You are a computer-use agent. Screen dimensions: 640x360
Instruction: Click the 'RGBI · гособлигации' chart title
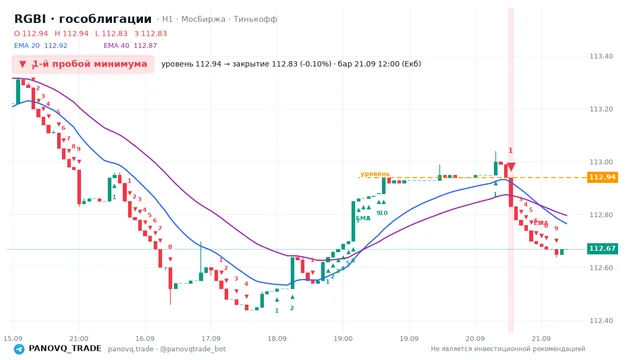(x=83, y=19)
